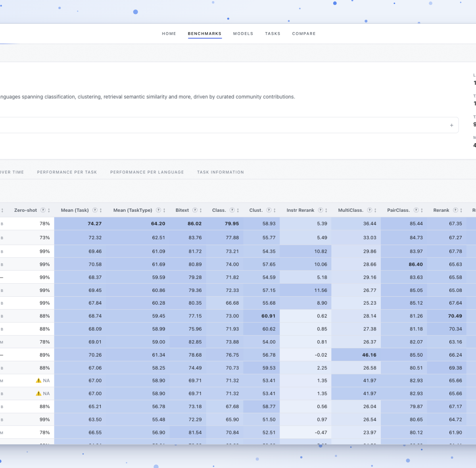
Task: Sort by Instr Rerank arrow
Action: click(326, 210)
